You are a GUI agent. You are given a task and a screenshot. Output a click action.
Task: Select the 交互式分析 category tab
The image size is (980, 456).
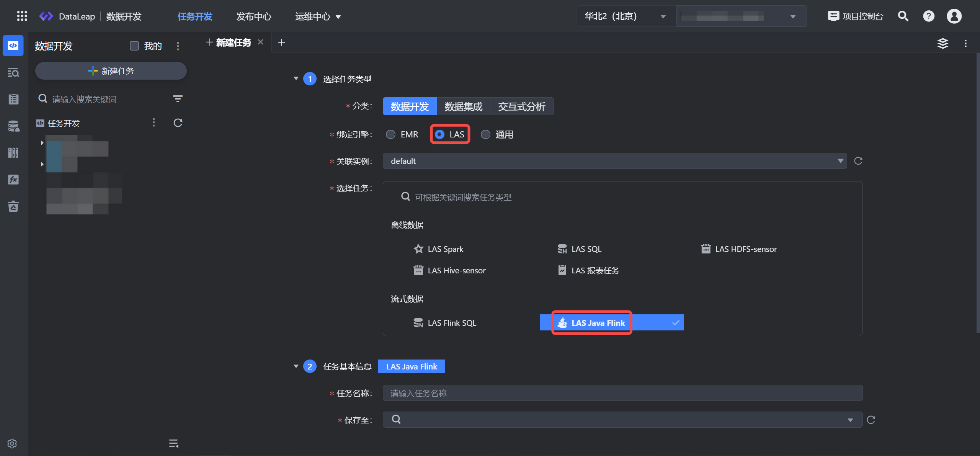click(x=521, y=106)
